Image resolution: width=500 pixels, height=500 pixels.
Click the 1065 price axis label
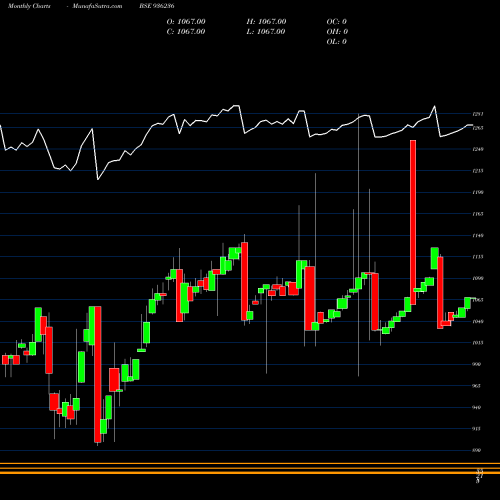pos(478,300)
